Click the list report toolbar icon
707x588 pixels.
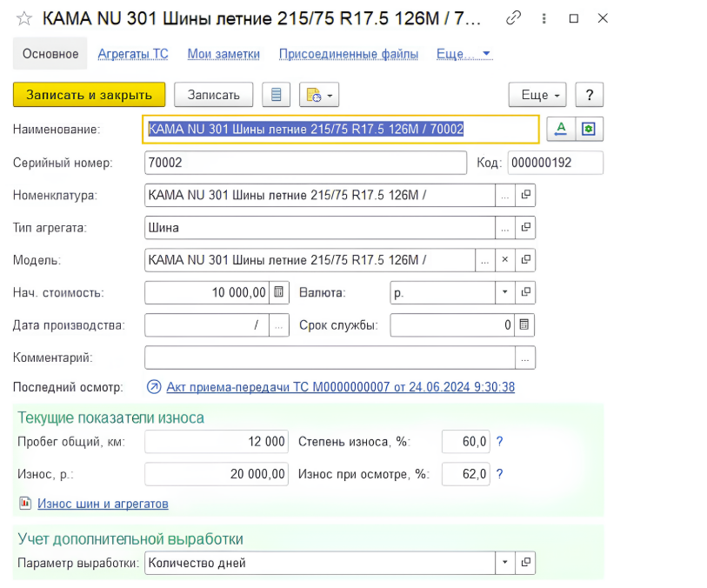point(276,95)
